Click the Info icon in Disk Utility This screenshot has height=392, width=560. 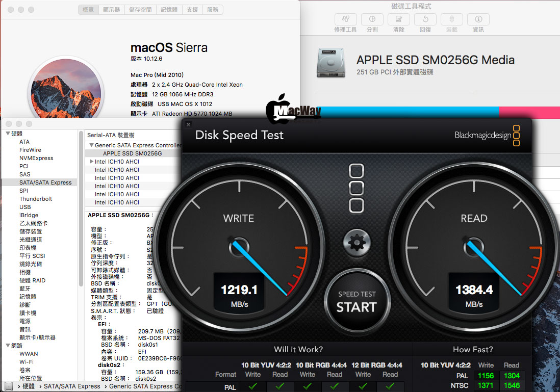(x=478, y=19)
